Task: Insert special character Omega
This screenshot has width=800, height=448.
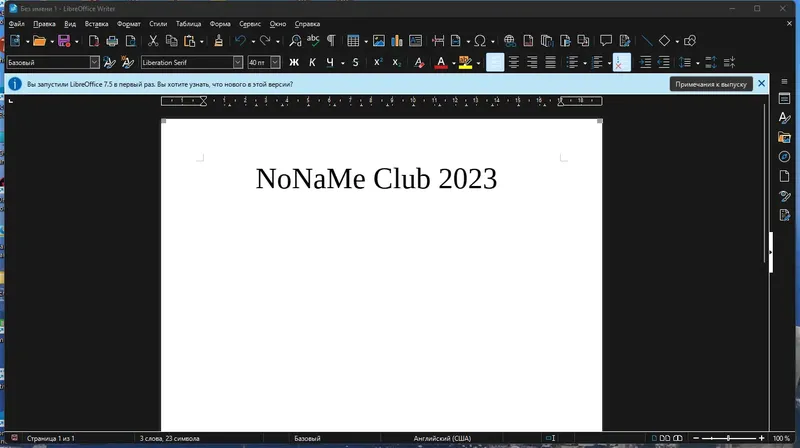Action: tap(480, 41)
